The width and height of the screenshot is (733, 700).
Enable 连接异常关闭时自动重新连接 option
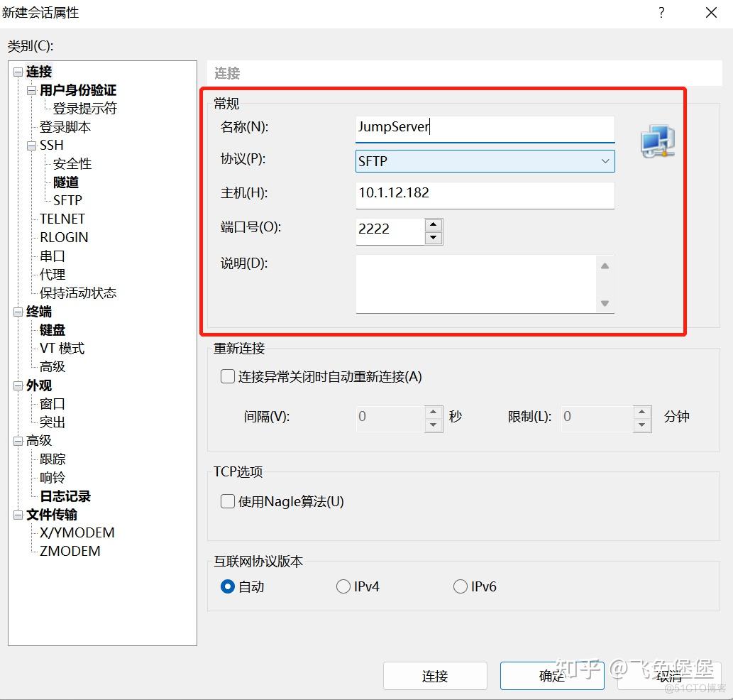click(x=227, y=377)
